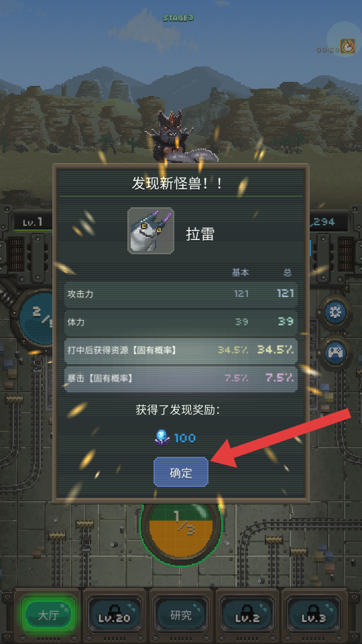Tap the Lv.1 level indicator

tap(34, 223)
